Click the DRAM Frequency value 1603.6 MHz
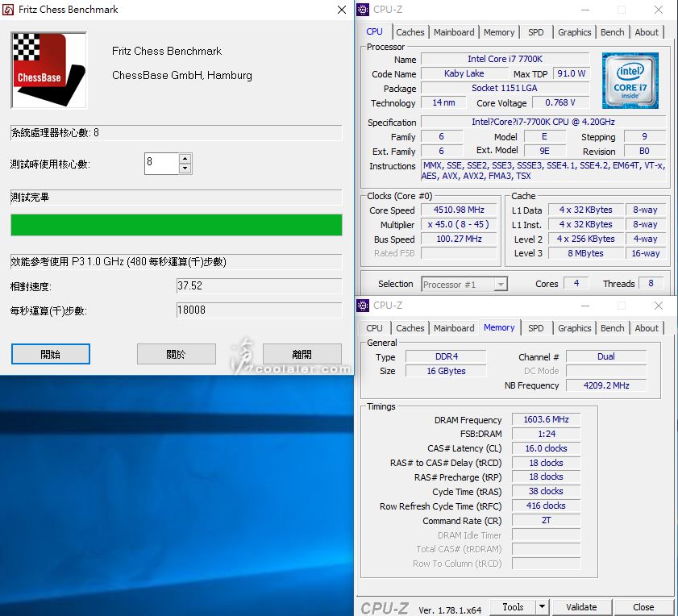Image resolution: width=678 pixels, height=616 pixels. click(x=546, y=419)
